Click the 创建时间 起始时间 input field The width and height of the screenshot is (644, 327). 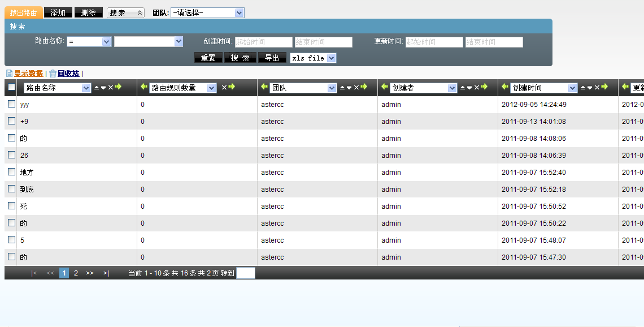(x=264, y=42)
